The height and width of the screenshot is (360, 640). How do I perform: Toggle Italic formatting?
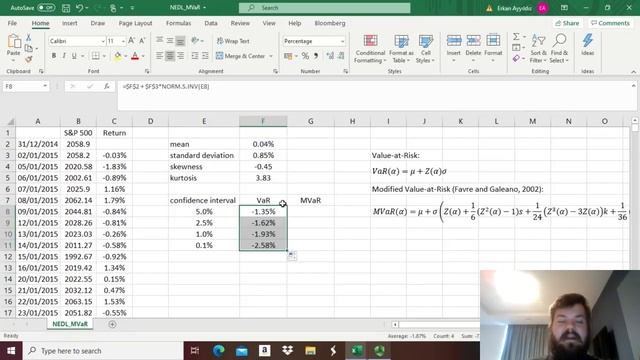(x=64, y=56)
